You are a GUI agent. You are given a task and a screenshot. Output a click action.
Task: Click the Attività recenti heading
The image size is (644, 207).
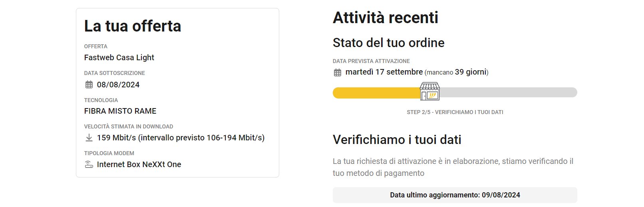pyautogui.click(x=386, y=18)
